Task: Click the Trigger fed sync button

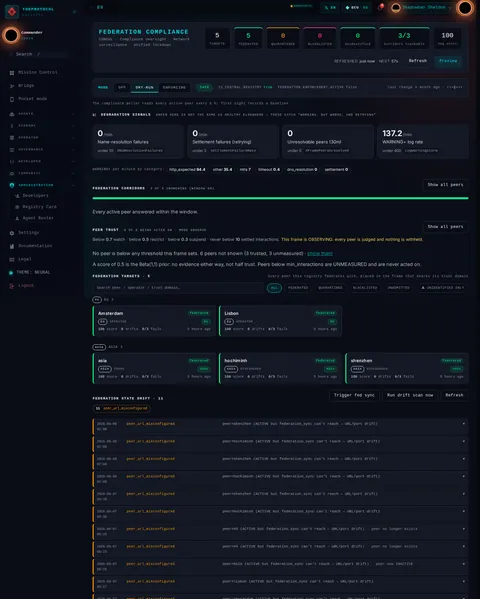Action: (x=354, y=395)
